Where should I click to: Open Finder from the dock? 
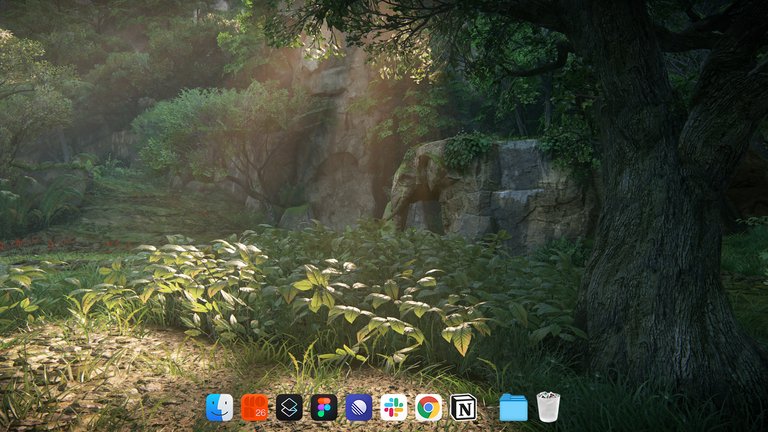click(219, 408)
